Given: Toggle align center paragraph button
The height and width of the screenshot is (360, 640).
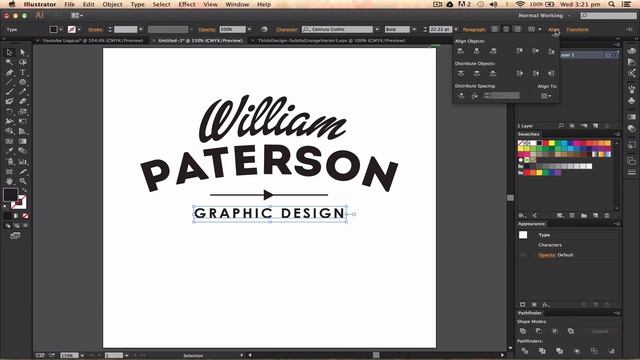Looking at the screenshot, I should coord(506,29).
